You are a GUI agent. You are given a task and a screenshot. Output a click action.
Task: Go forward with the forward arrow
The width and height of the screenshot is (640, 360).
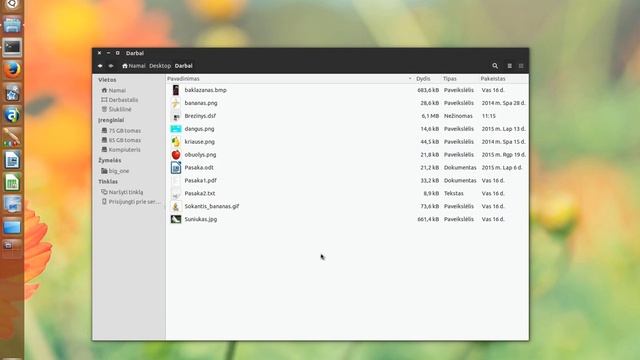(x=111, y=66)
